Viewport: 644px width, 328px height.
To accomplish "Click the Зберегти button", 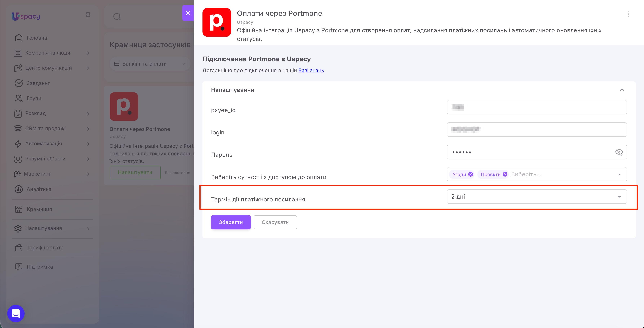I will 231,222.
